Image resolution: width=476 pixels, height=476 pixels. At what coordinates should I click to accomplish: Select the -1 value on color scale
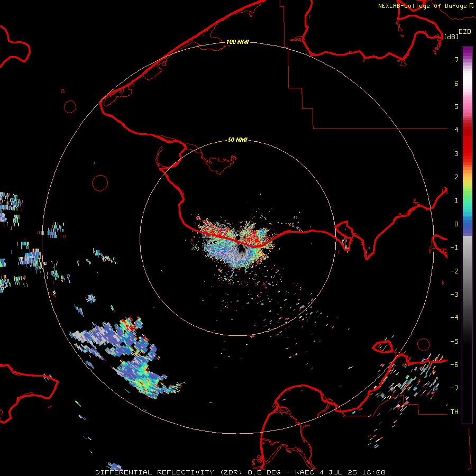tap(454, 248)
